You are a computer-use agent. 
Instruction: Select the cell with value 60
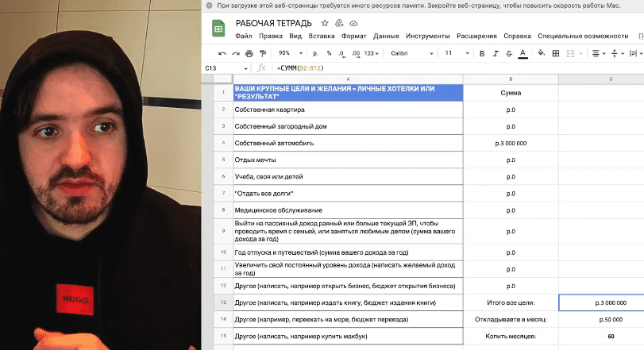pyautogui.click(x=601, y=337)
